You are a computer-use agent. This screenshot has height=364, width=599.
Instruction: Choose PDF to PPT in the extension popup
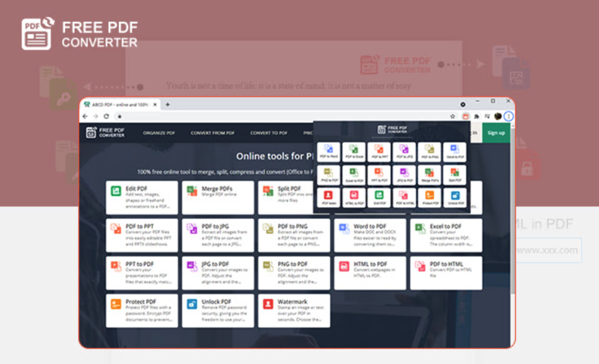[379, 152]
